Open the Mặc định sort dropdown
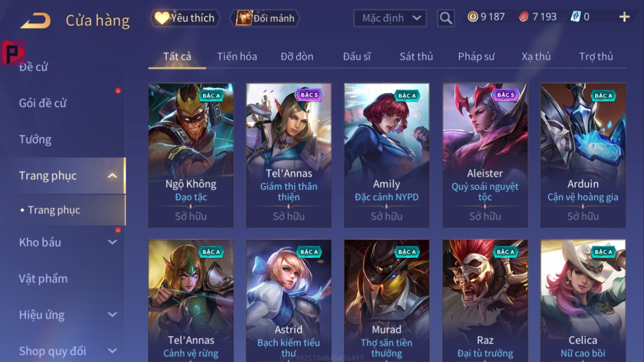 click(x=390, y=18)
